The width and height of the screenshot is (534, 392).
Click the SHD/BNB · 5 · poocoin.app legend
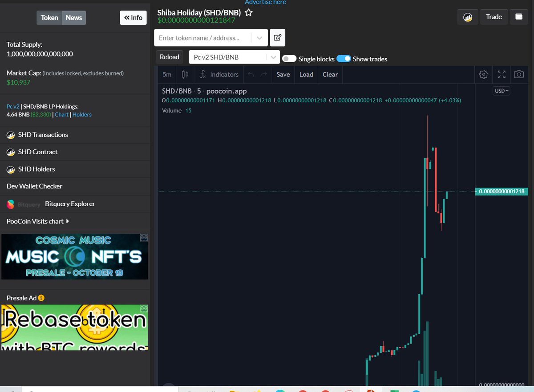[x=204, y=91]
